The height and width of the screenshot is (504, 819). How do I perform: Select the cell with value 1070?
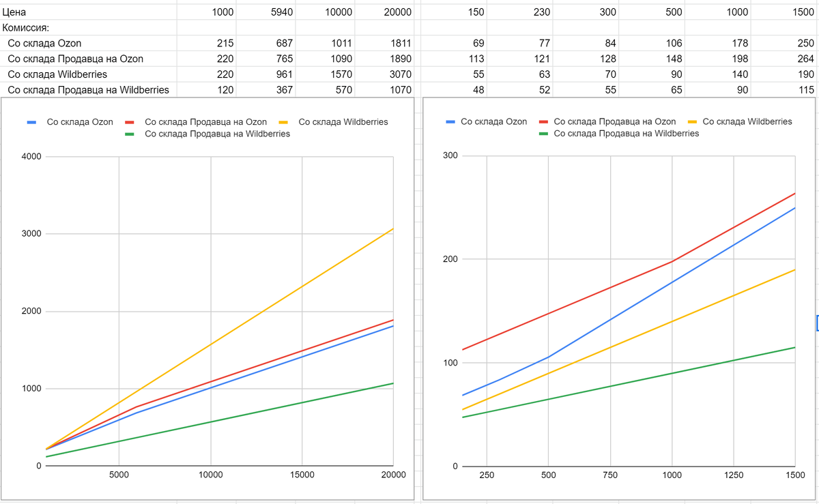click(x=385, y=89)
